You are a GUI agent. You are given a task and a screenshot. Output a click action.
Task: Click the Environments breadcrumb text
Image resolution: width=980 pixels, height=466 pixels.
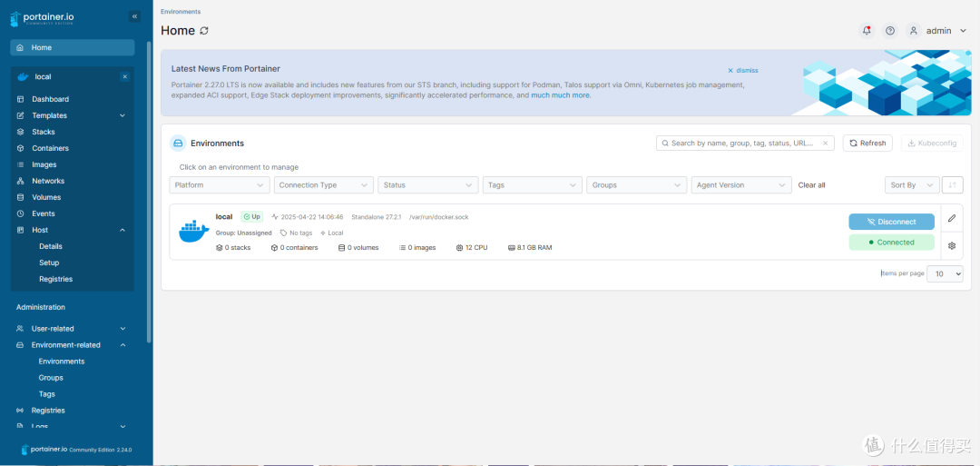point(181,11)
